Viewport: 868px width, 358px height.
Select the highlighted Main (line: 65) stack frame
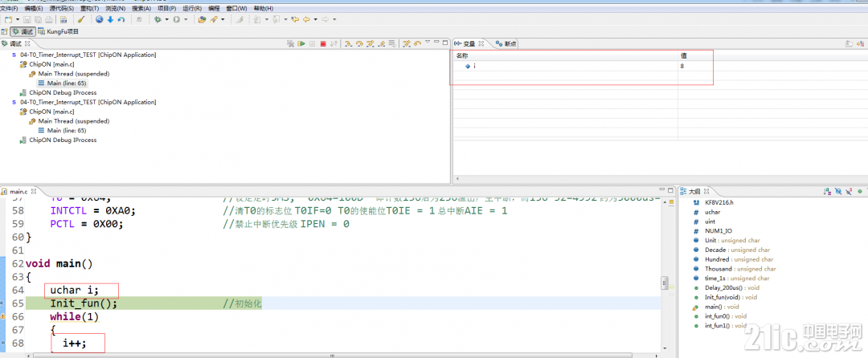coord(63,83)
